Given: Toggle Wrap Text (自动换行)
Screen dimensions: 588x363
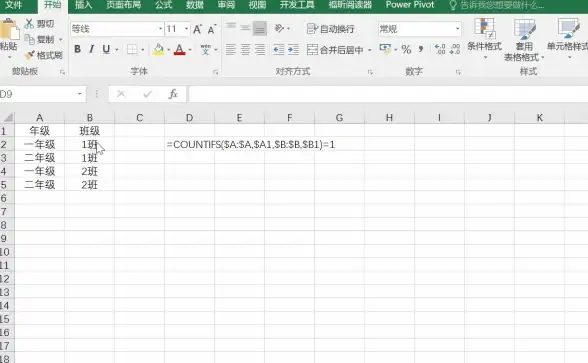Looking at the screenshot, I should click(x=330, y=29).
